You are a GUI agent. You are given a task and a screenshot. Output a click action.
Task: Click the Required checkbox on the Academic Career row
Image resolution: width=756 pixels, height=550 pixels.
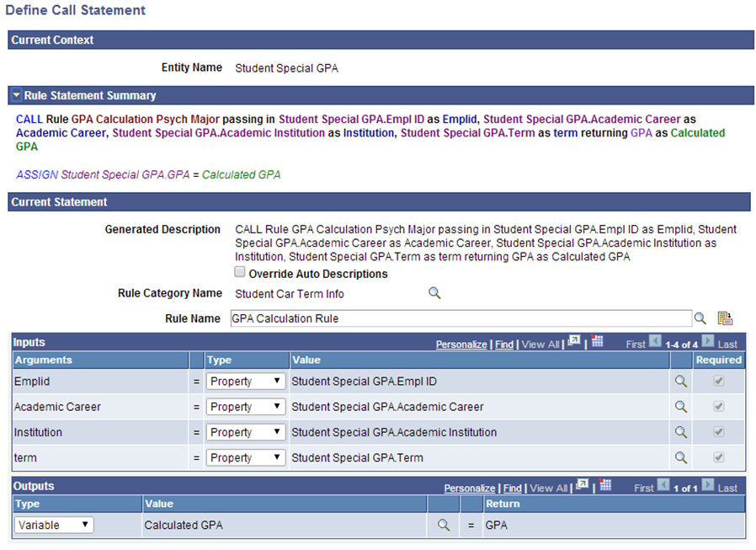tap(719, 407)
